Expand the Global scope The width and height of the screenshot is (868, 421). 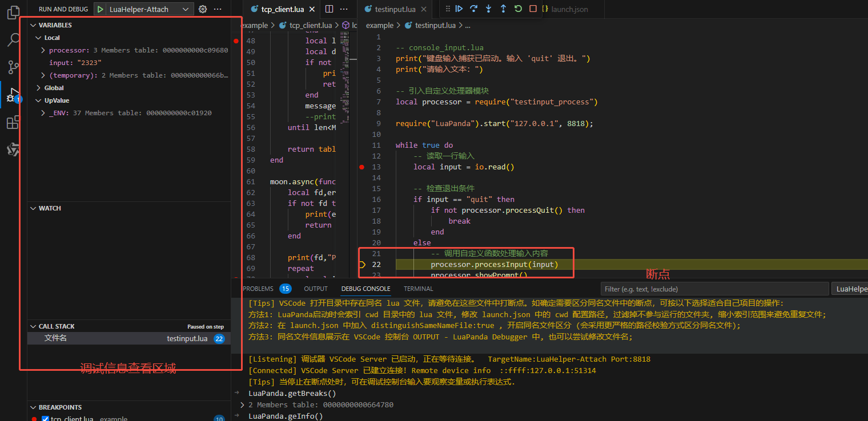(38, 88)
